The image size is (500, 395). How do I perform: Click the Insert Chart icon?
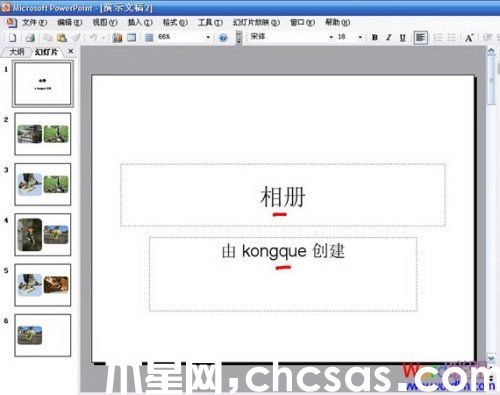117,37
